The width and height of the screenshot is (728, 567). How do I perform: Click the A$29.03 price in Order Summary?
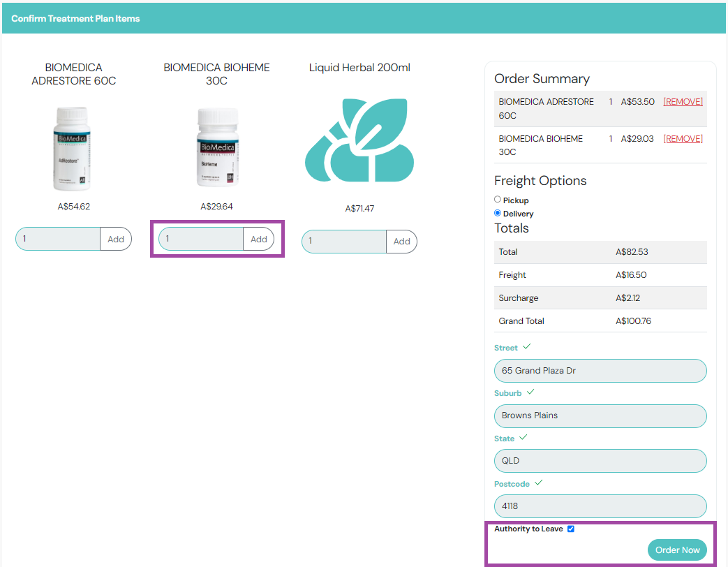(637, 139)
